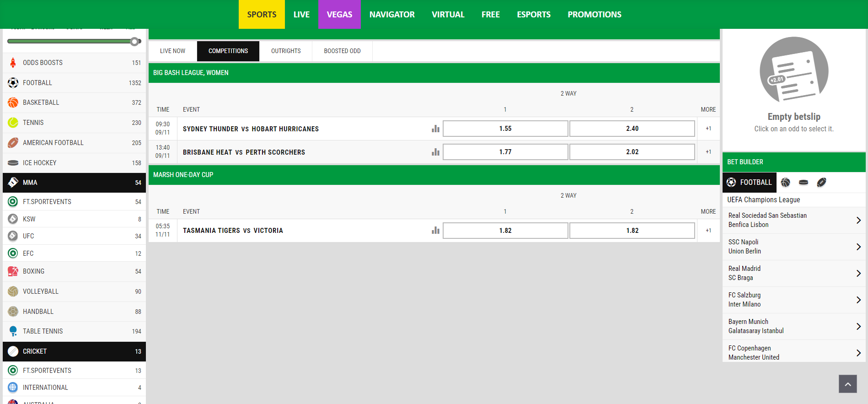Open the LIVE main tab
The width and height of the screenshot is (868, 404).
[x=301, y=15]
